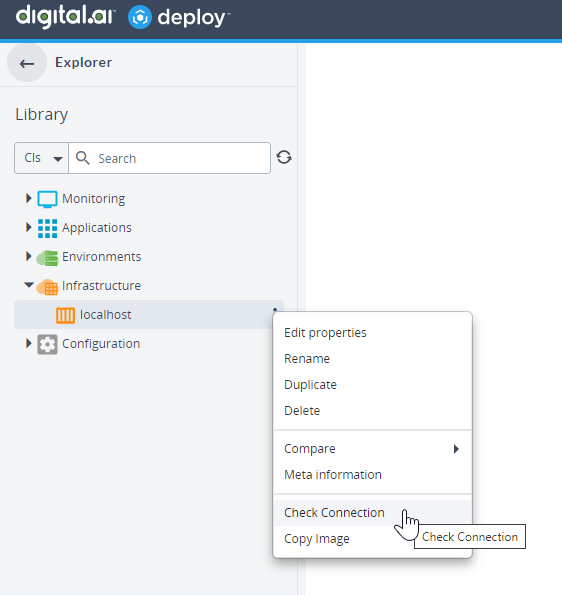Open Meta information menu entry
562x595 pixels.
(x=372, y=475)
